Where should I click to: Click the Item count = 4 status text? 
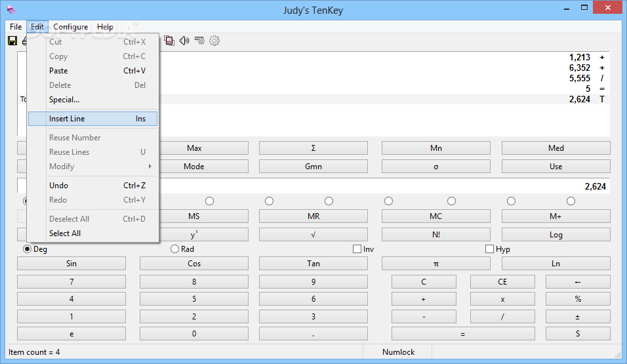pos(34,352)
